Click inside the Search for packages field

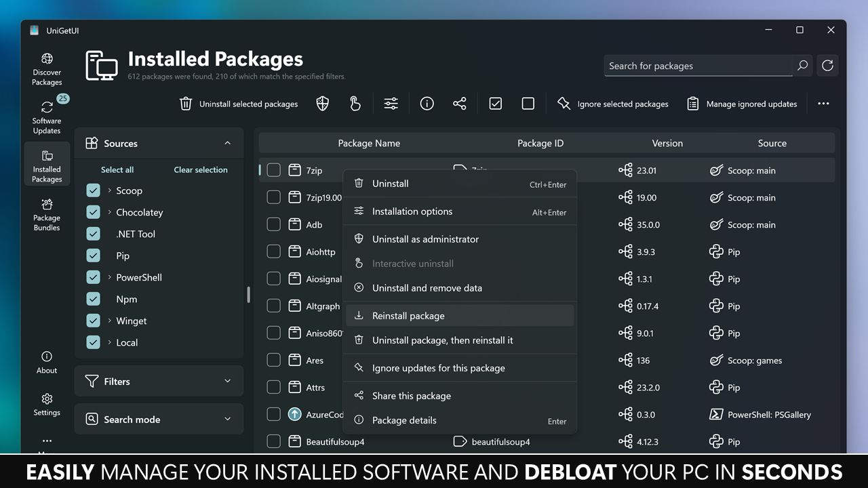[692, 65]
